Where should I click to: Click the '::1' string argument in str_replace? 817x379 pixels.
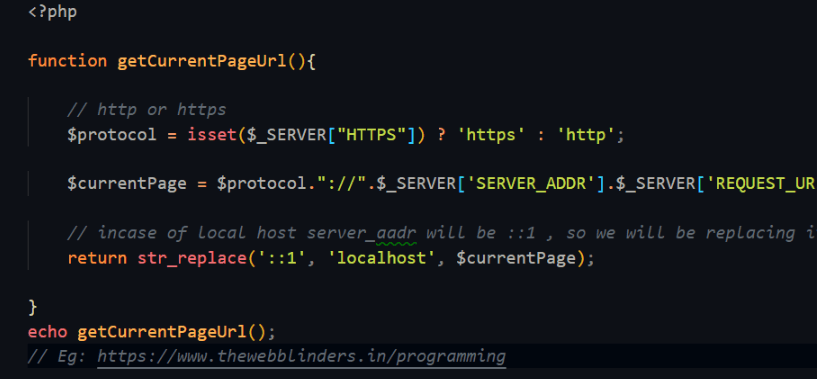(x=281, y=258)
